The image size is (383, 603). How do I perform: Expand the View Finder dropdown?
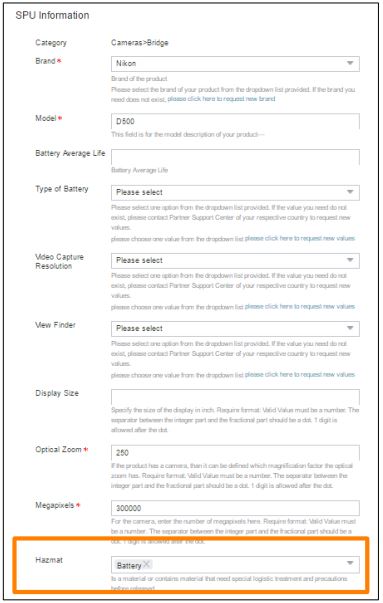click(235, 328)
